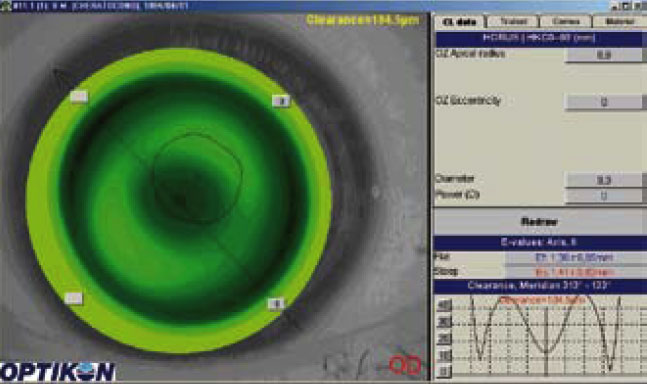Image resolution: width=647 pixels, height=384 pixels.
Task: Open the Material tab
Action: [x=620, y=21]
